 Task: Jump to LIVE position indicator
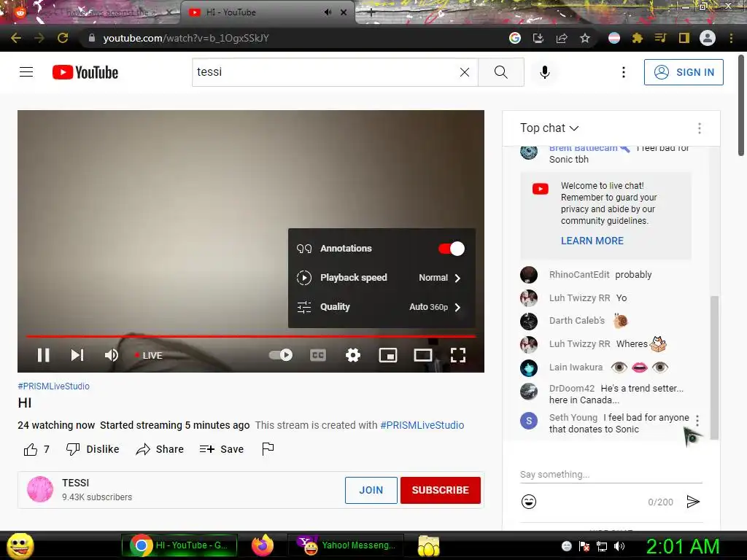click(149, 355)
